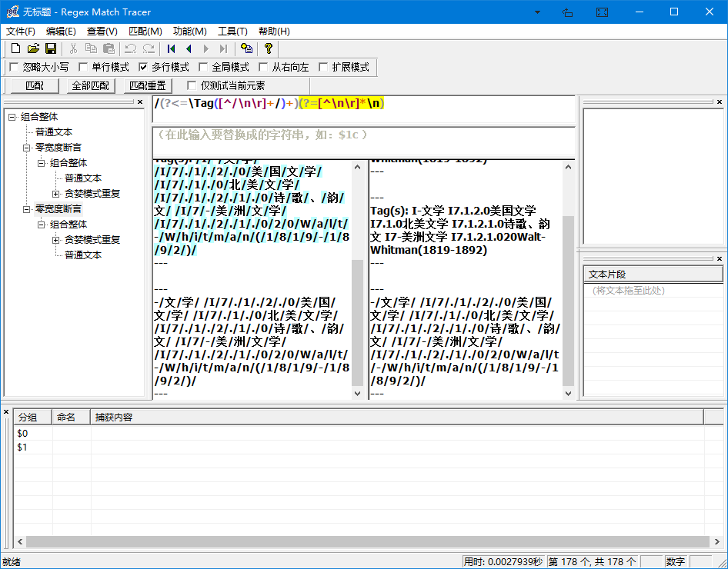
Task: Click the add text snippet icon
Action: click(x=246, y=48)
